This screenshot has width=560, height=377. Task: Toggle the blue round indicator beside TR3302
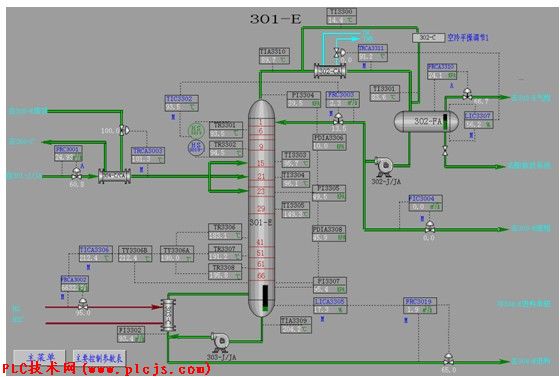coord(196,148)
